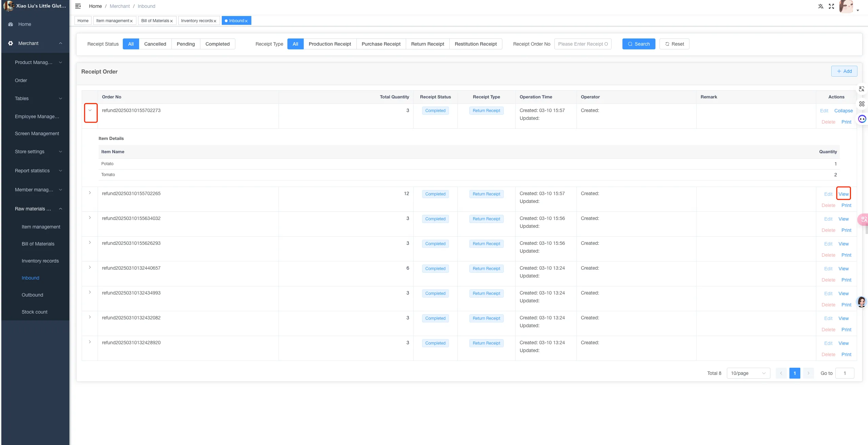Open the language translation icon in header
The width and height of the screenshot is (868, 445).
[x=821, y=6]
